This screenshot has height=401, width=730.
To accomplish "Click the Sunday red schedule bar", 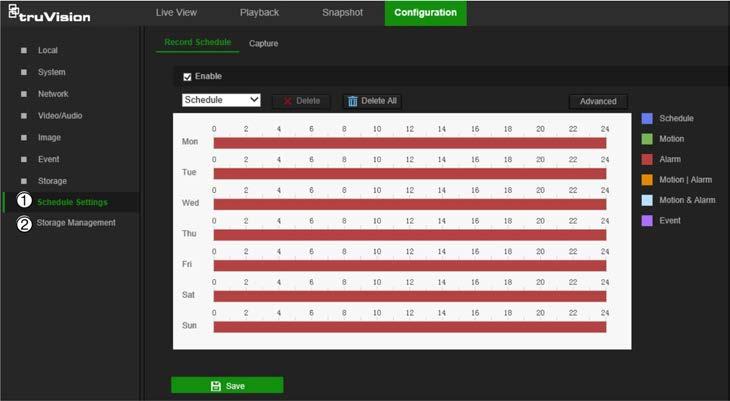I will (410, 327).
